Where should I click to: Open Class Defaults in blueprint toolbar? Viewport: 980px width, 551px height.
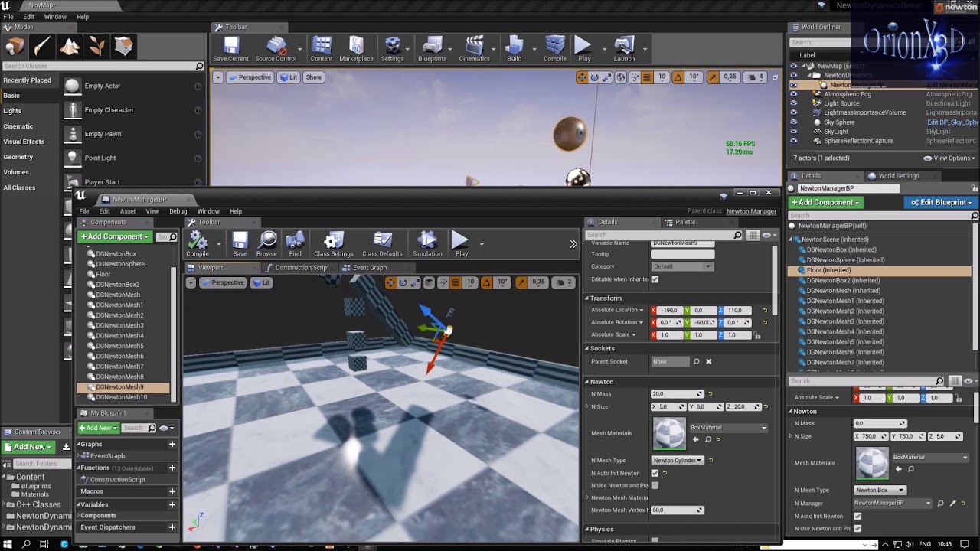(382, 244)
